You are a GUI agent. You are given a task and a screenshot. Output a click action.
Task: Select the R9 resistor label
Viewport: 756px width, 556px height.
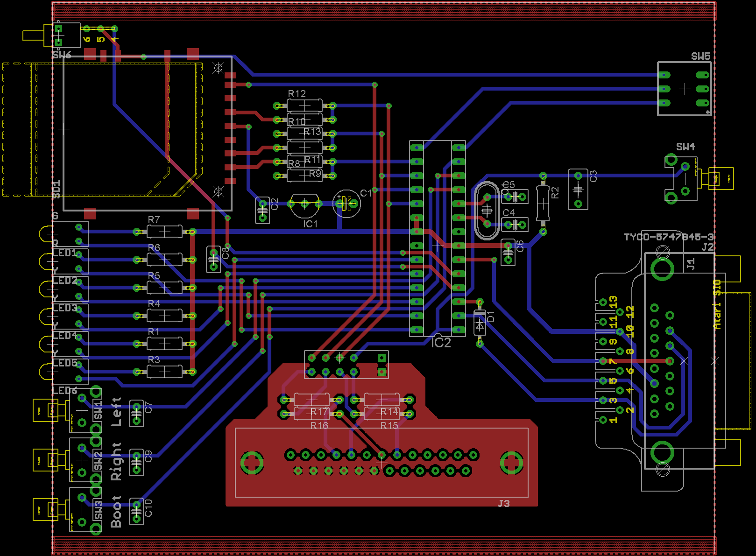315,174
